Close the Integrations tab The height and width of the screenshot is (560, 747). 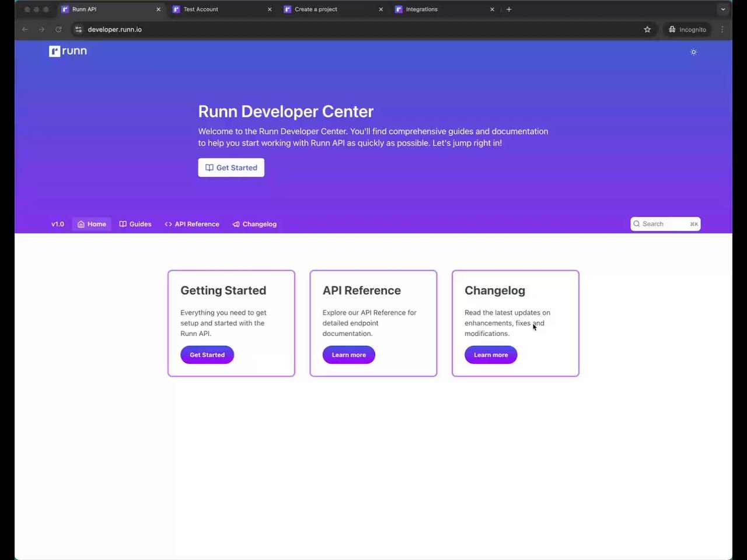coord(492,9)
